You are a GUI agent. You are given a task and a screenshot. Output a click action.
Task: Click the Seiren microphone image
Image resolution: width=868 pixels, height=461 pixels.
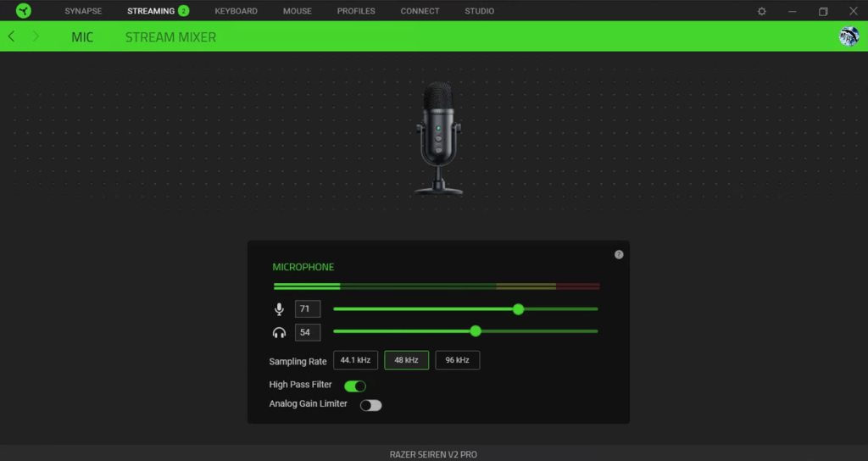point(438,138)
